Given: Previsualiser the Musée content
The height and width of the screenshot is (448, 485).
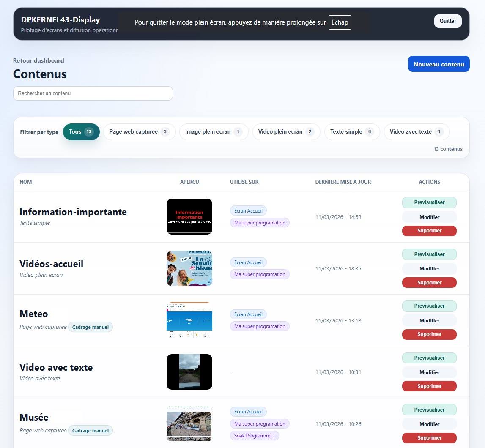Looking at the screenshot, I should click(x=429, y=410).
